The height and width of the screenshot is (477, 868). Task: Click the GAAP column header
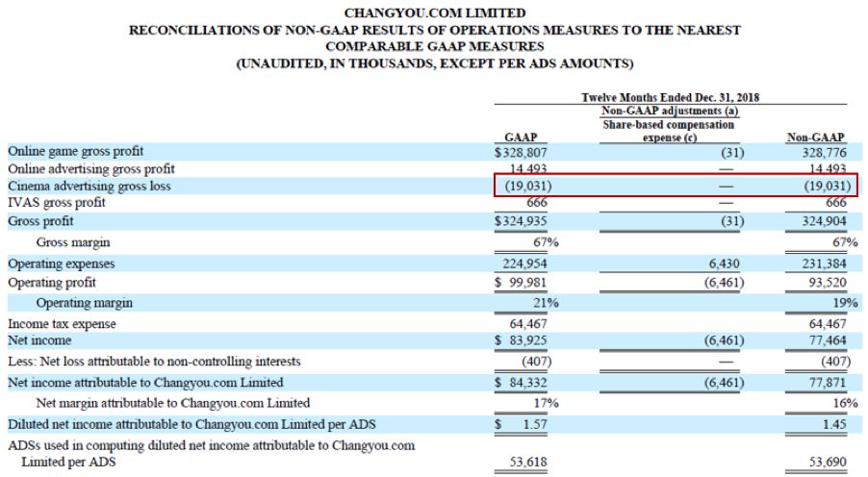pos(521,138)
